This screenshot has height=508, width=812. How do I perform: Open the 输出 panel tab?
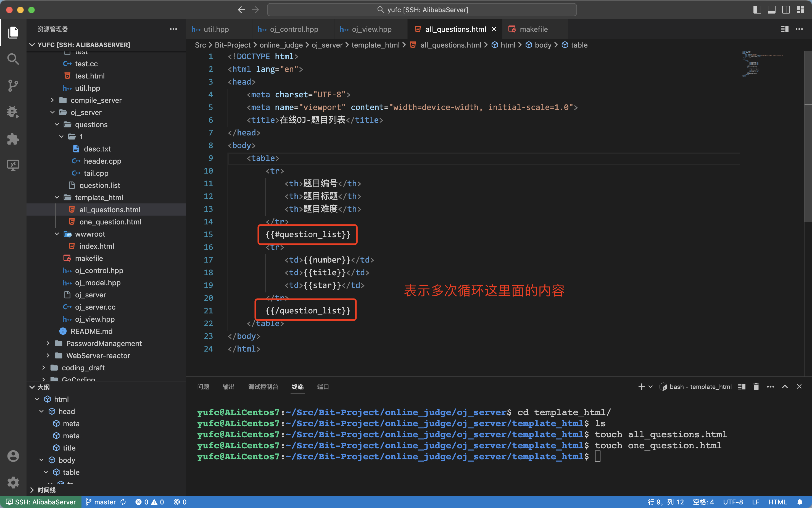(229, 387)
